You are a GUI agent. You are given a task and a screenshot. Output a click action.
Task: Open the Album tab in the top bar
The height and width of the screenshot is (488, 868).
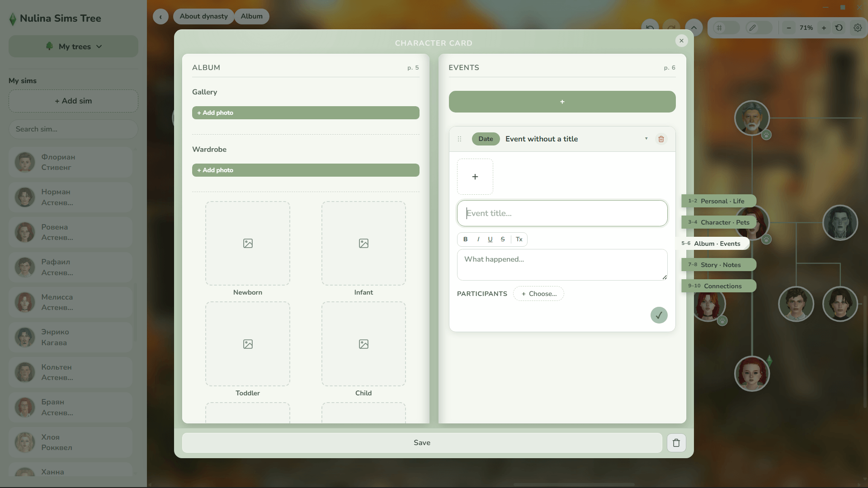(251, 16)
